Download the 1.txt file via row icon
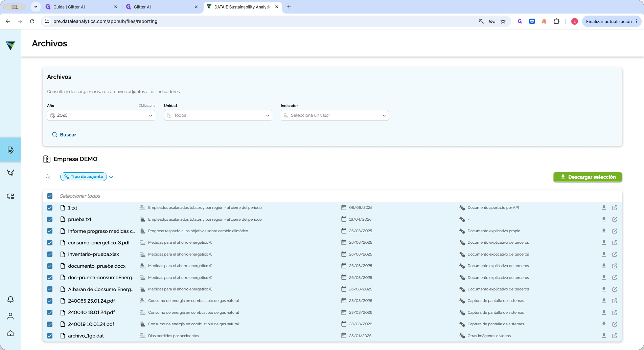The height and width of the screenshot is (350, 644). 604,207
